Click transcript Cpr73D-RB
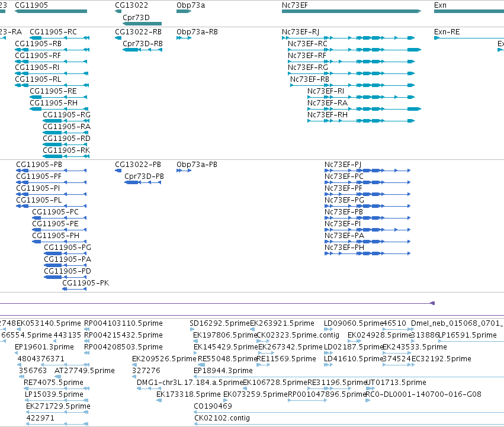 (143, 44)
